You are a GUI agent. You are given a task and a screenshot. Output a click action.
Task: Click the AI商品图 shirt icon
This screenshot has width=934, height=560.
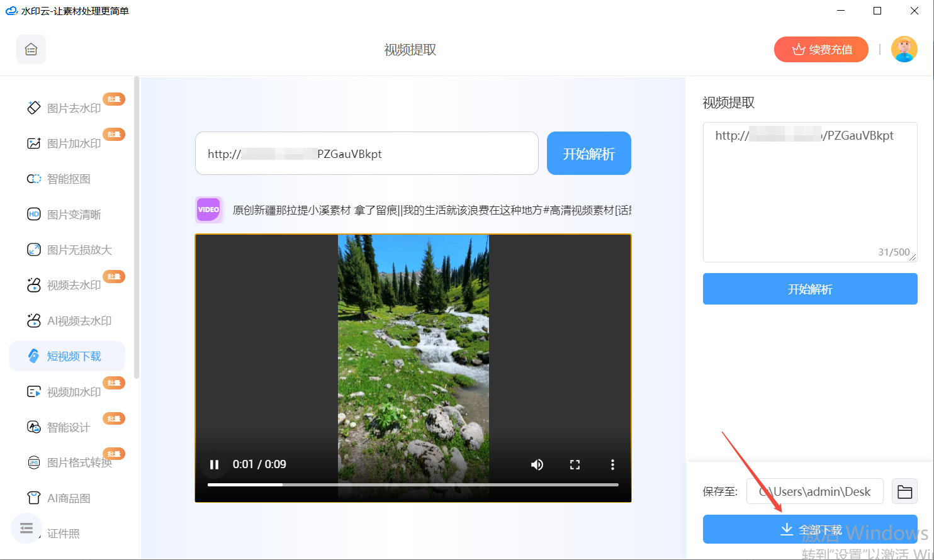click(34, 498)
